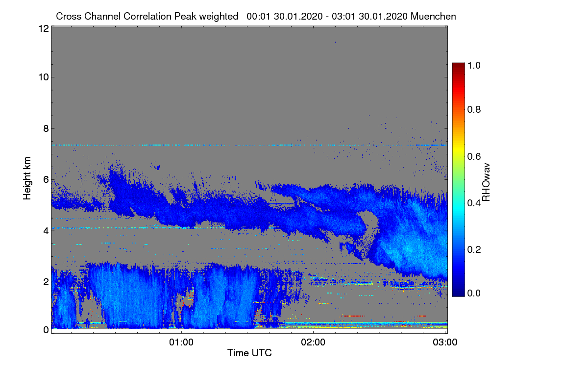
Task: Click the height tick label 4
Action: 46,230
